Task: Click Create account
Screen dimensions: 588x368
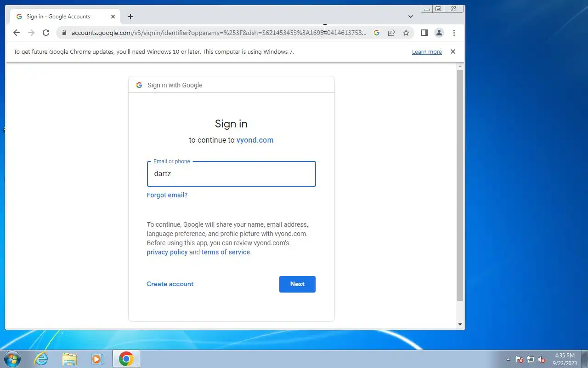Action: pyautogui.click(x=170, y=284)
